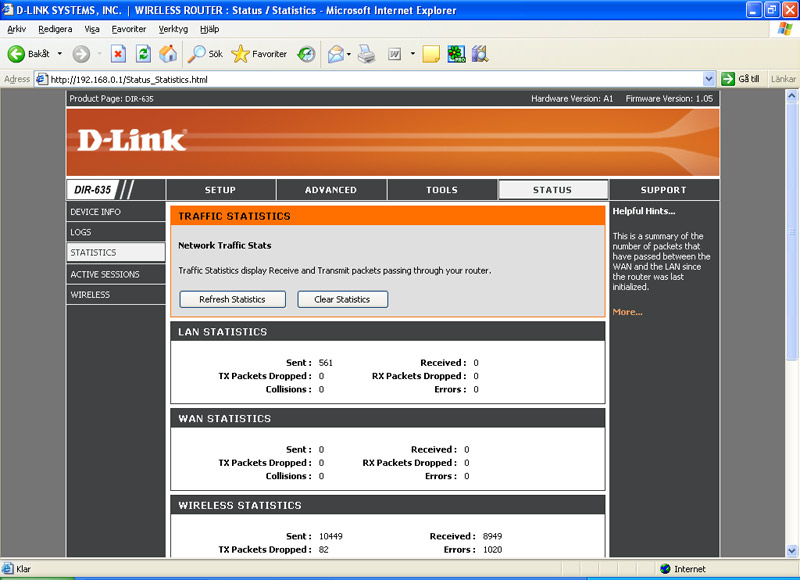Select the STATUS tab
The width and height of the screenshot is (800, 580).
(553, 190)
